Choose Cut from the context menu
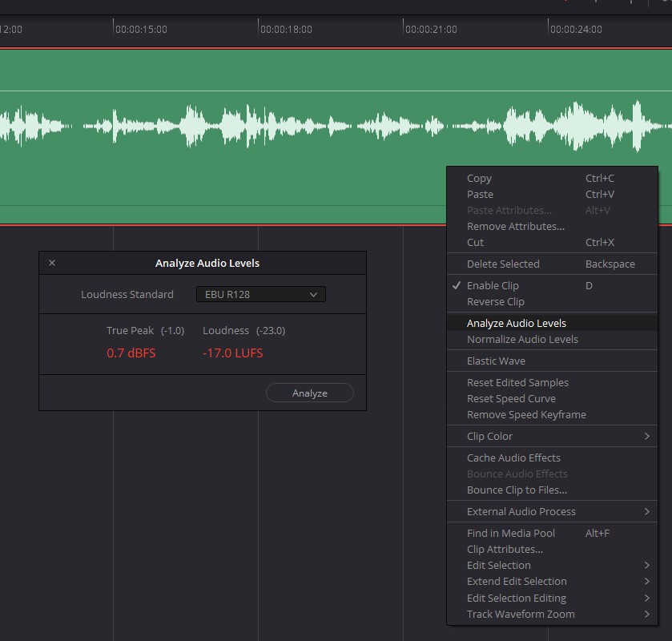This screenshot has width=672, height=641. click(552, 242)
